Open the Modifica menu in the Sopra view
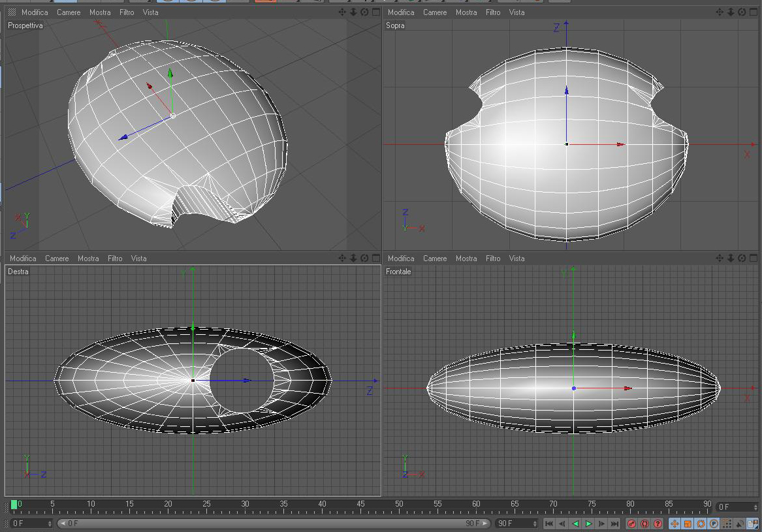This screenshot has height=532, width=762. (401, 12)
